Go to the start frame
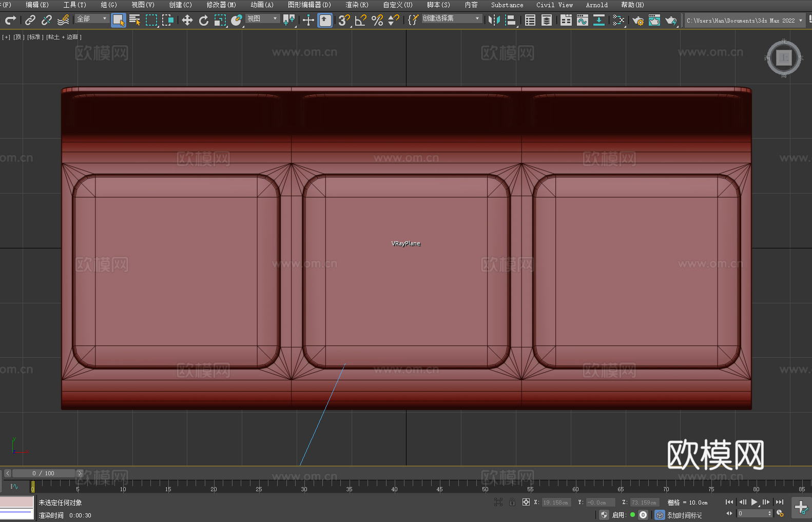Viewport: 812px width, 522px height. (729, 502)
